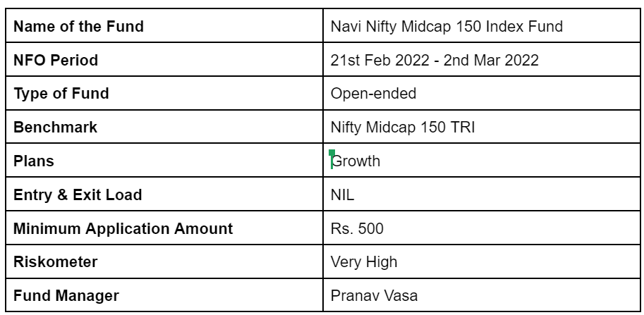
Task: Click the green cursor flag before Growth
Action: [332, 153]
